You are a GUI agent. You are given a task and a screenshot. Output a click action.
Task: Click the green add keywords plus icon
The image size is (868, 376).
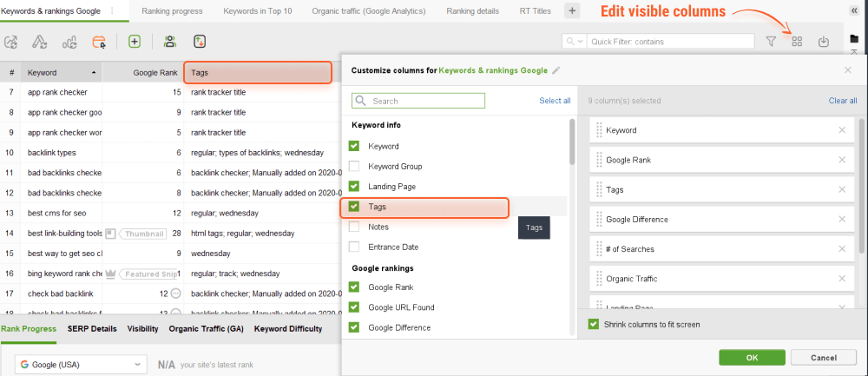click(x=135, y=42)
